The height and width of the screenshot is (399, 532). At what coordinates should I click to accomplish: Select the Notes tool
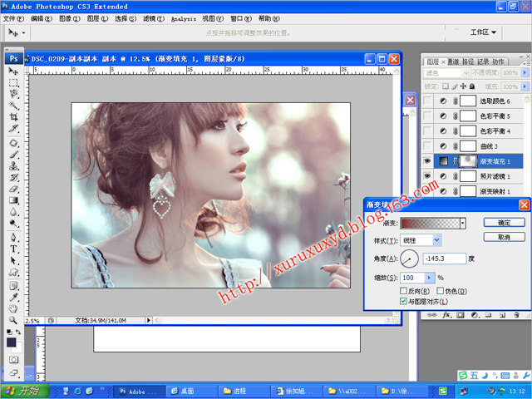point(13,286)
